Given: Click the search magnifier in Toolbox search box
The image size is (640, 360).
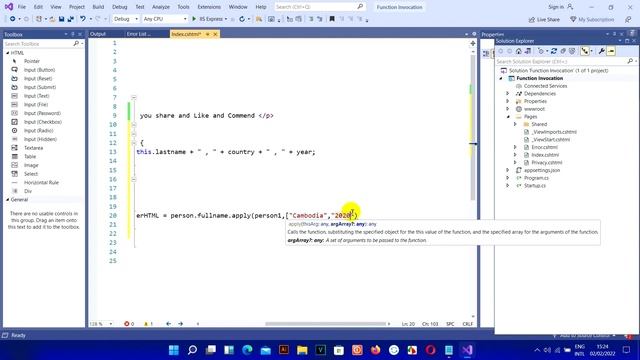Looking at the screenshot, I should [76, 43].
